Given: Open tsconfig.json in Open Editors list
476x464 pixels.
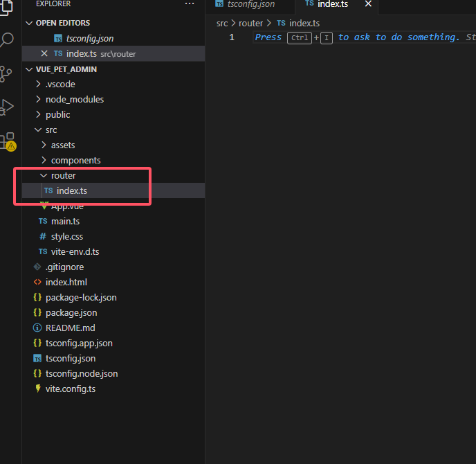Looking at the screenshot, I should tap(113, 39).
